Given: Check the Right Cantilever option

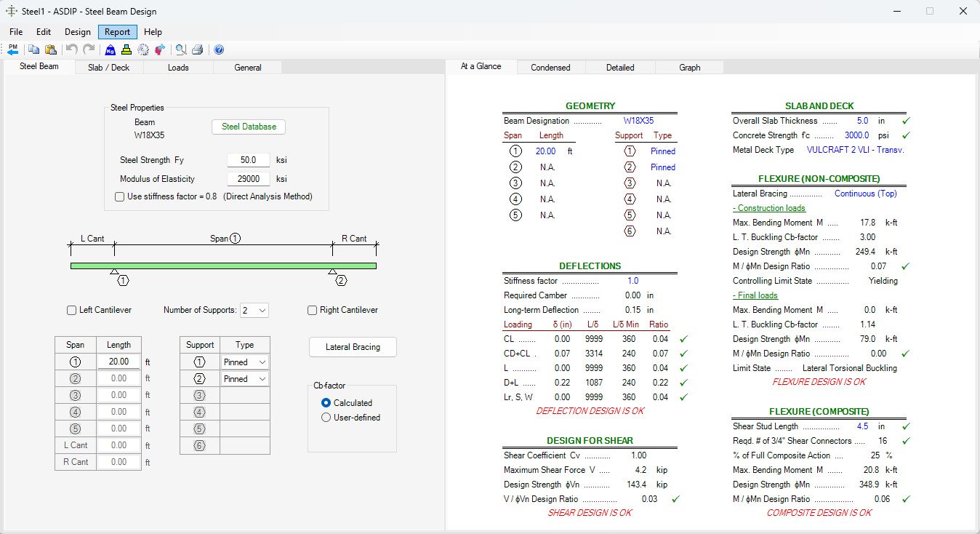Looking at the screenshot, I should [313, 310].
